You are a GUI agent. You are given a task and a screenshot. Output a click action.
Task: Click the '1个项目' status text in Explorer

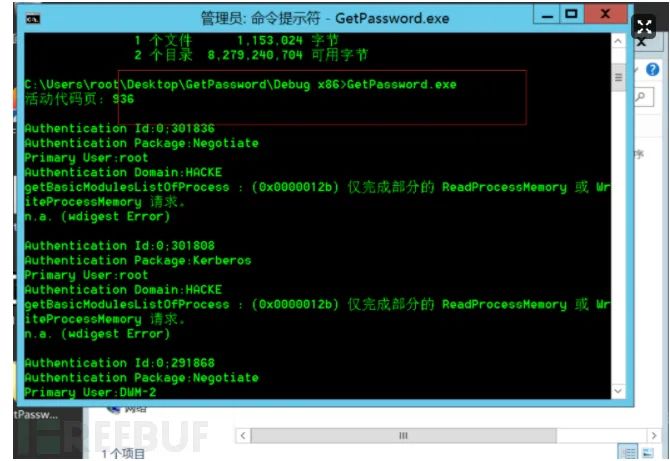[x=123, y=454]
